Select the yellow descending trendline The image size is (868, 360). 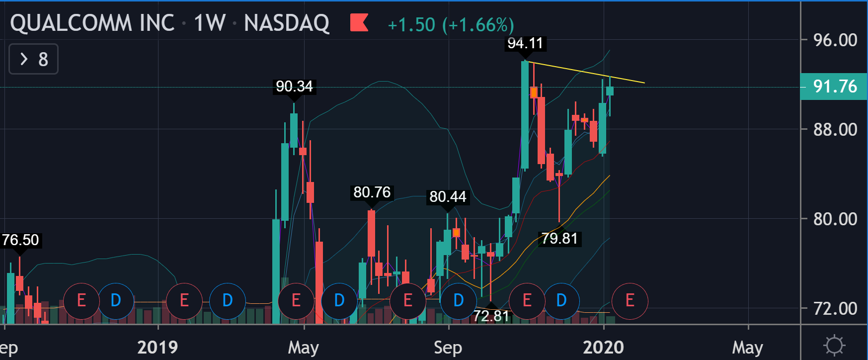586,73
